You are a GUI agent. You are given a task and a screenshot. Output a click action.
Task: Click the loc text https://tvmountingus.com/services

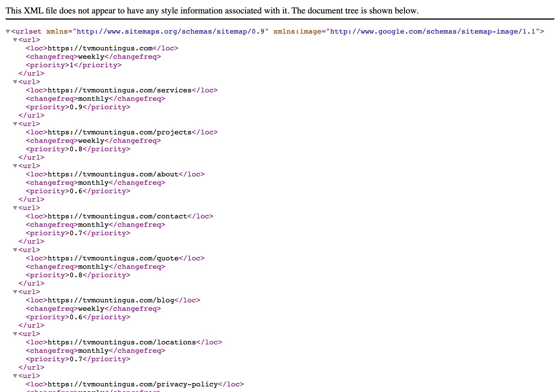tap(120, 90)
